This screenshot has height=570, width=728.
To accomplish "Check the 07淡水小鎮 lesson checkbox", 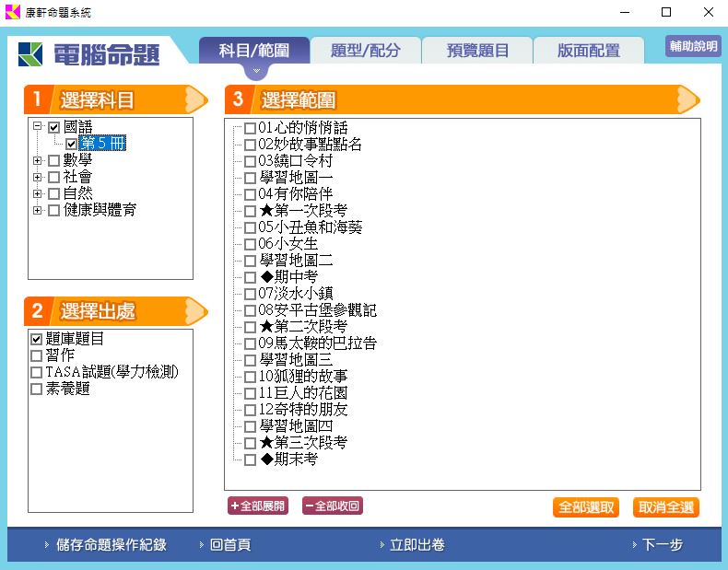I will (x=250, y=294).
